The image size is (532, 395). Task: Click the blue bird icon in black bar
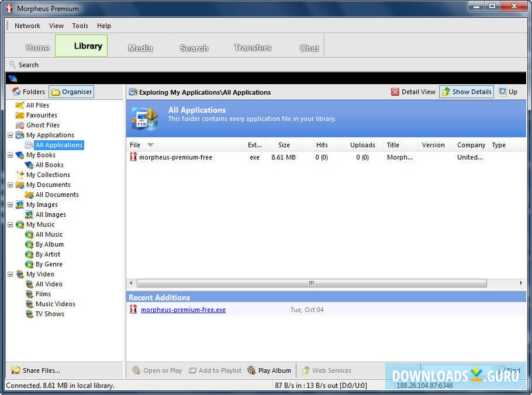[13, 79]
